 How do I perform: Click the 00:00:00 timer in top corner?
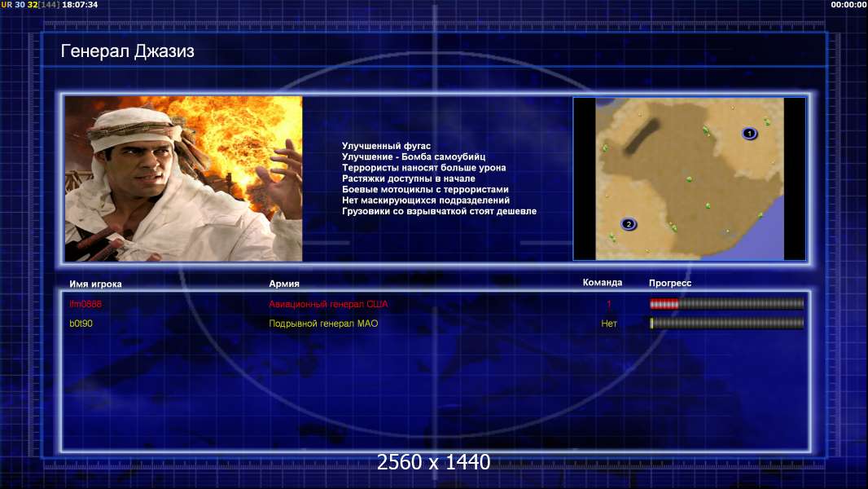click(x=848, y=5)
